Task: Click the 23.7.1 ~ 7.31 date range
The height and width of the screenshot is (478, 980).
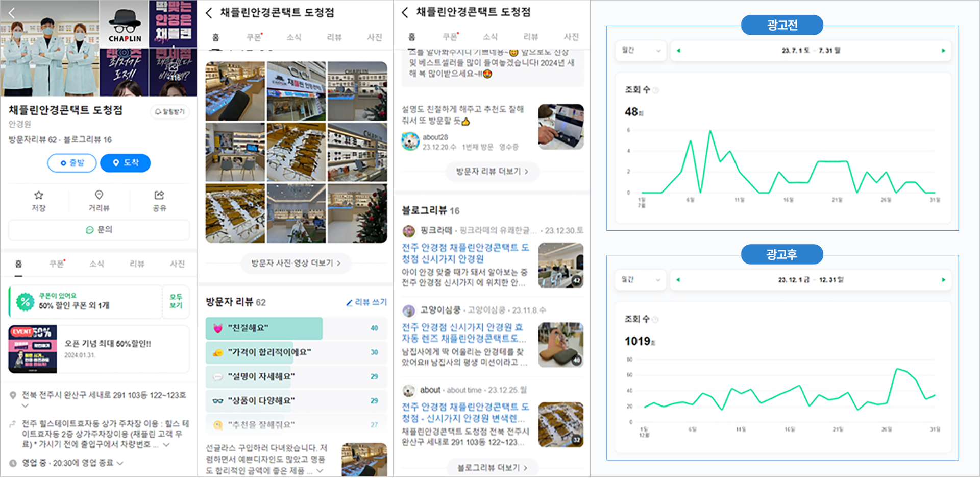Action: [x=811, y=51]
